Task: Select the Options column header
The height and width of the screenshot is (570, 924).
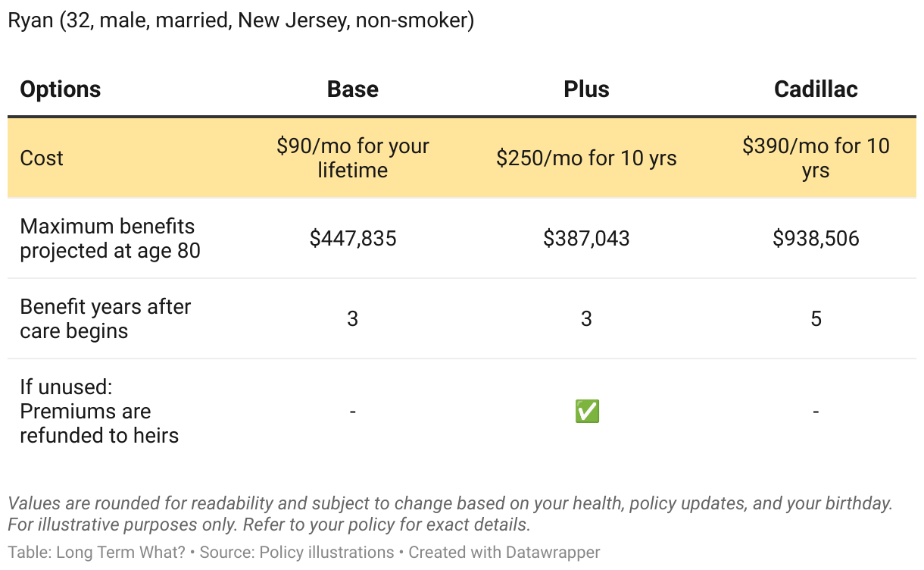Action: pyautogui.click(x=61, y=89)
